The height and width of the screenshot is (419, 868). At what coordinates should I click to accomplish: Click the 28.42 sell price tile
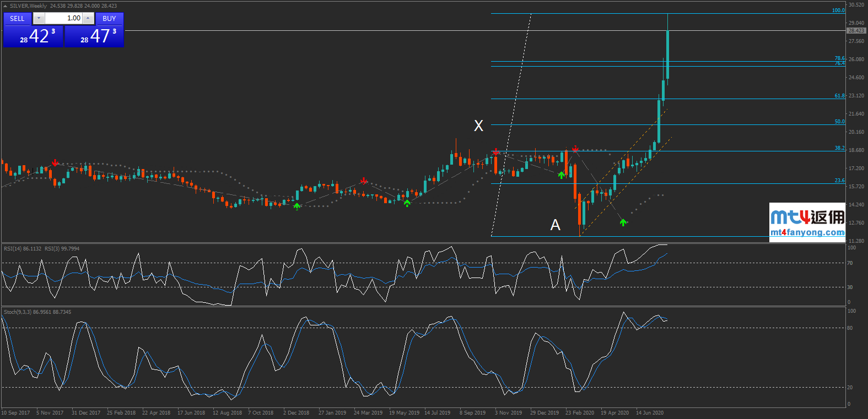[34, 36]
